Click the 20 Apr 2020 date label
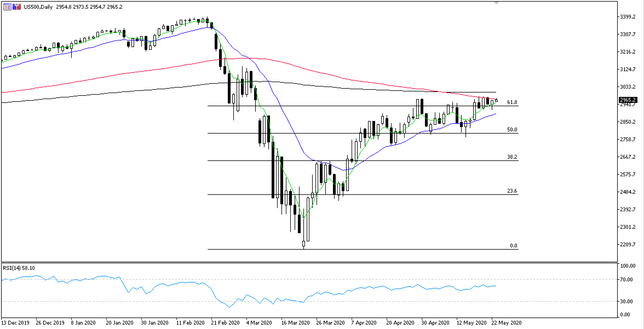Screen dimensions: 644x329 (400, 323)
